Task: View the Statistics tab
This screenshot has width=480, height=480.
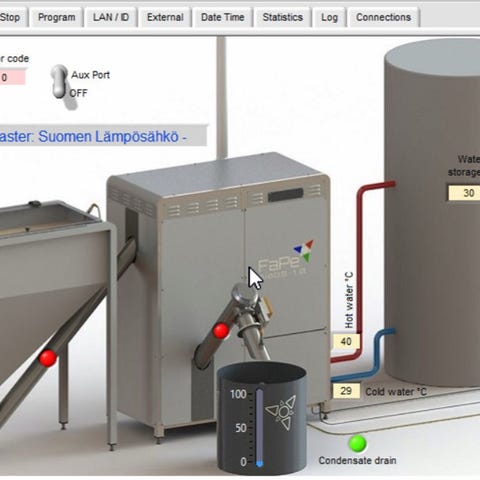Action: click(282, 17)
